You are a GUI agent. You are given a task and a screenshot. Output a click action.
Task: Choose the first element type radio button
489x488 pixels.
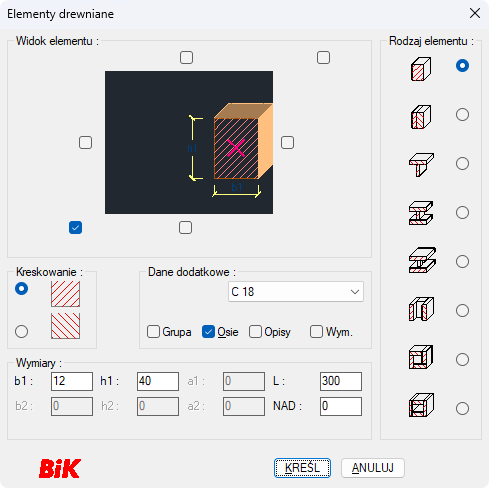462,66
